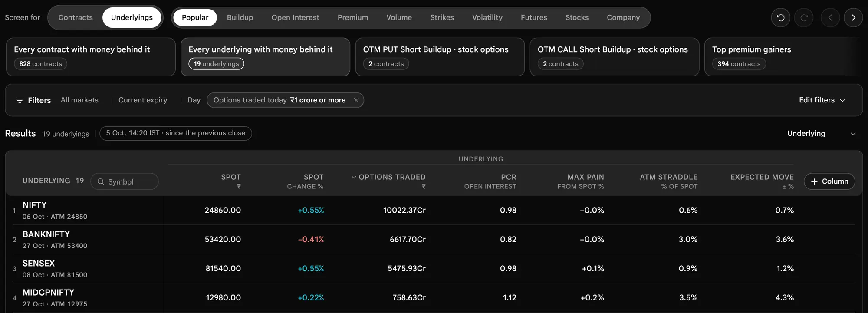This screenshot has height=313, width=868.
Task: Expand the Edit filters dropdown
Action: click(x=822, y=100)
